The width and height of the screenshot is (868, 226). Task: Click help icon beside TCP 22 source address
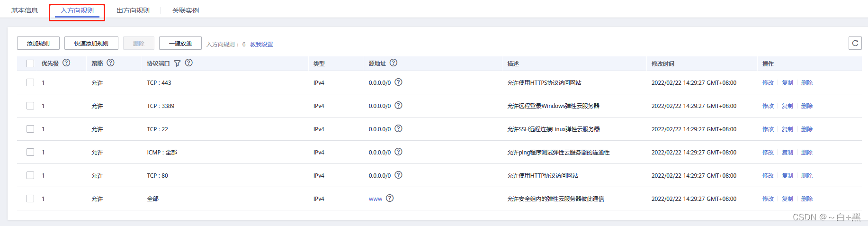click(398, 128)
